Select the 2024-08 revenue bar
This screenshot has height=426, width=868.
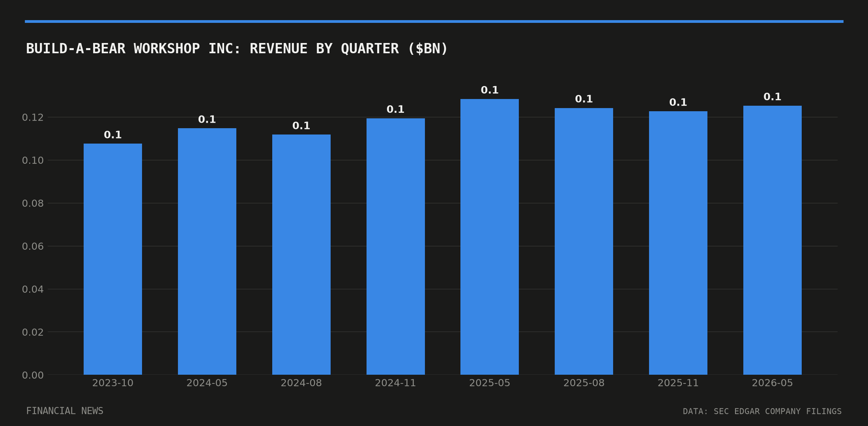point(301,254)
